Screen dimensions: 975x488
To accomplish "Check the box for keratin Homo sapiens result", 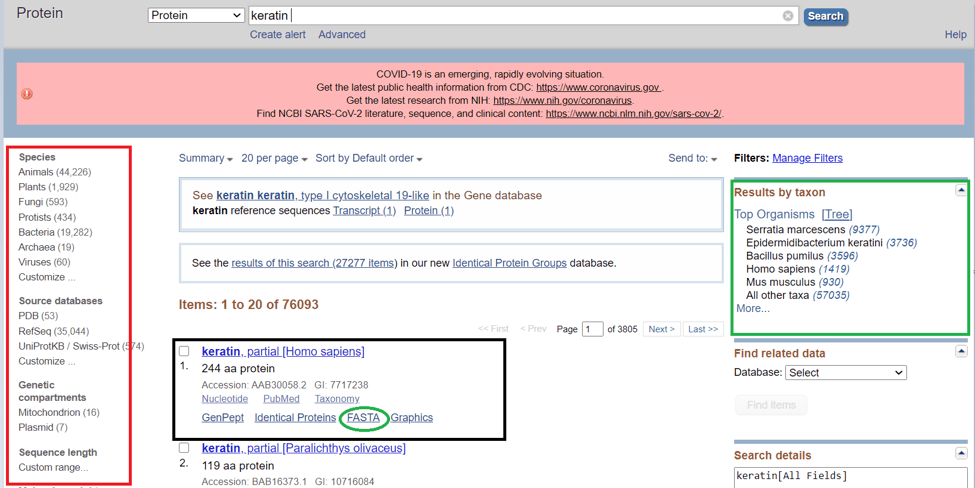I will click(184, 352).
